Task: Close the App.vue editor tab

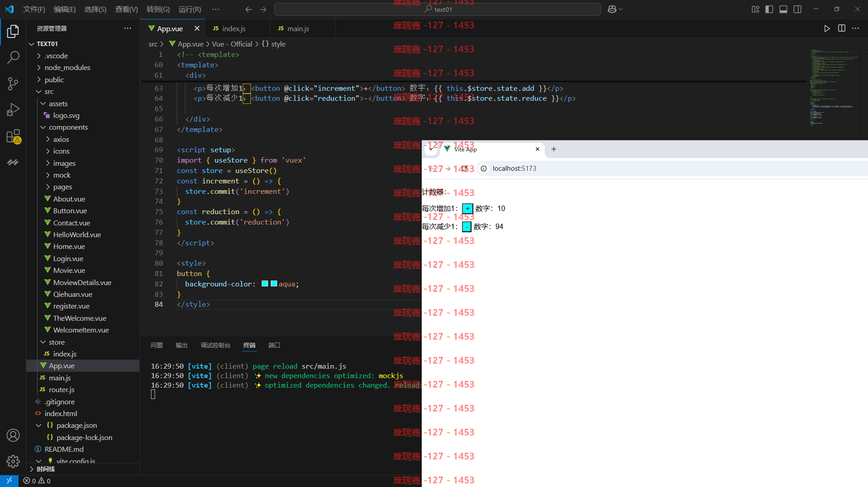Action: (x=197, y=28)
